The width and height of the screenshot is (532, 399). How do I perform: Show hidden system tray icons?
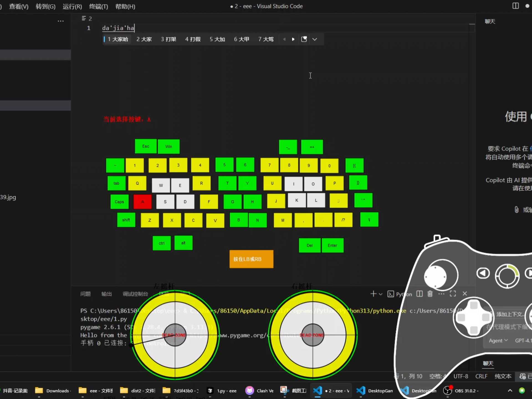click(x=510, y=391)
